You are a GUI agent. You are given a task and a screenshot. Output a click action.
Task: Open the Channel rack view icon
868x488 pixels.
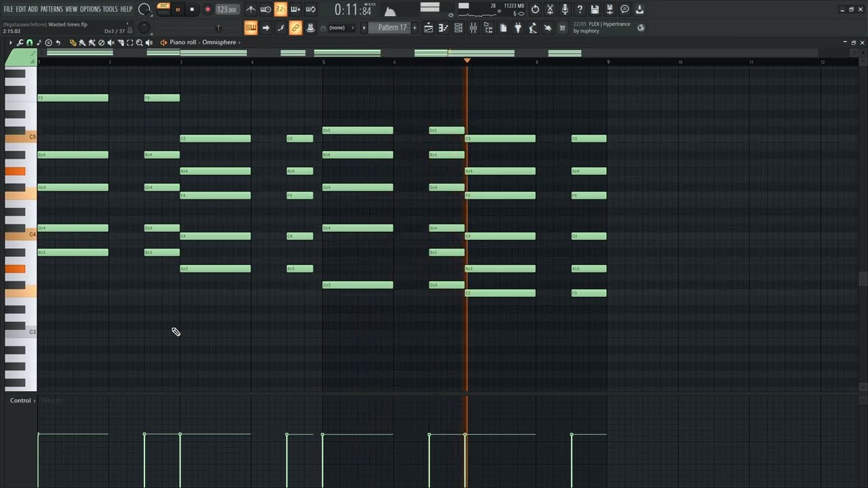tap(458, 28)
